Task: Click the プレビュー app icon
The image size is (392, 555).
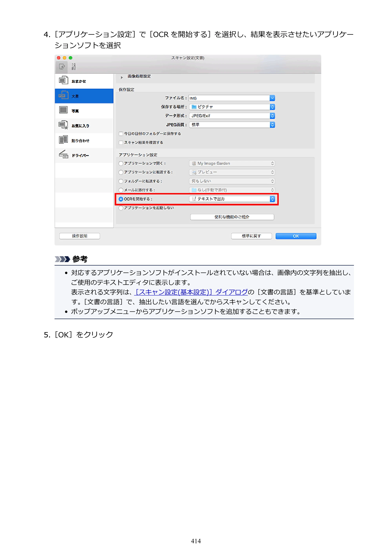Action: coord(194,172)
